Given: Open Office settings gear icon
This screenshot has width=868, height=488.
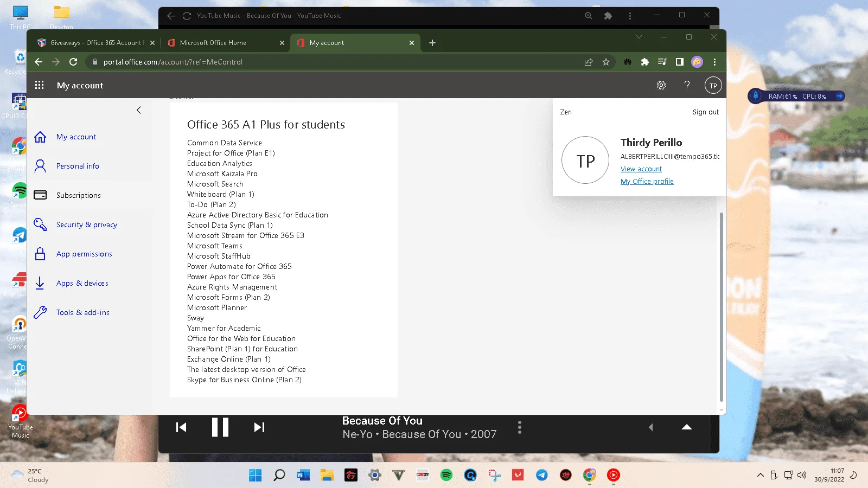Looking at the screenshot, I should (x=661, y=85).
